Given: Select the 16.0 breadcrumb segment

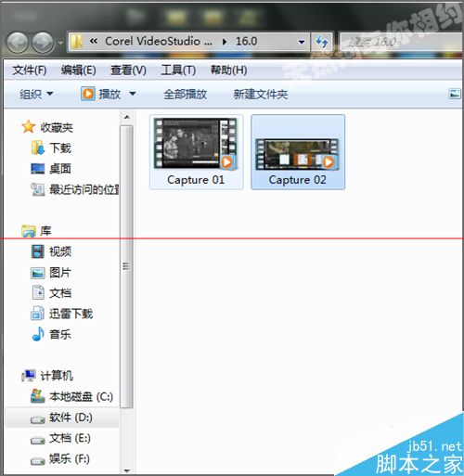Looking at the screenshot, I should pyautogui.click(x=246, y=41).
